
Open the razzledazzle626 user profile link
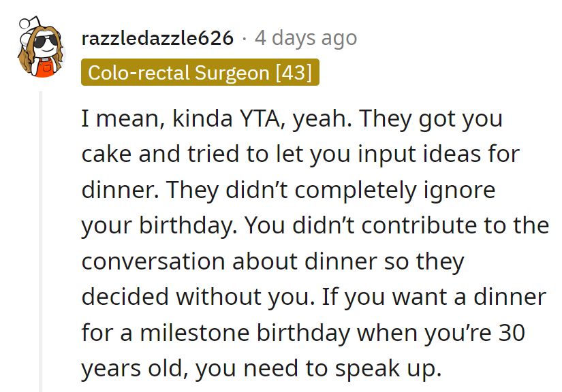coord(158,38)
